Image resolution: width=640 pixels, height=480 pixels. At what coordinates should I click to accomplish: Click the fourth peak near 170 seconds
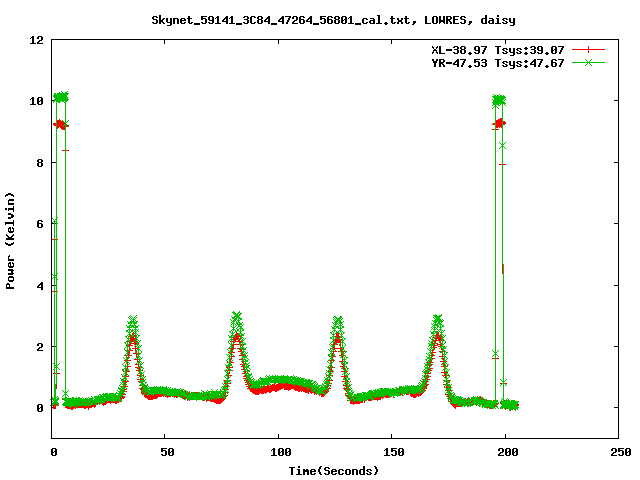(x=438, y=319)
